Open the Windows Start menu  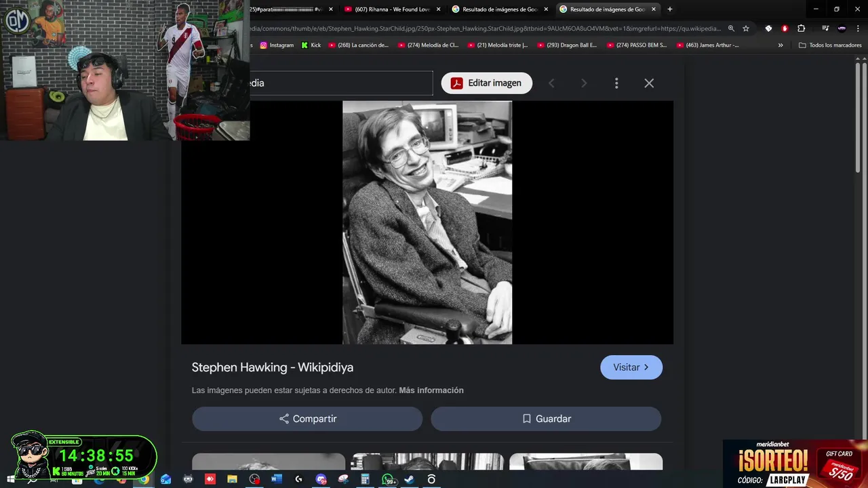click(x=11, y=479)
